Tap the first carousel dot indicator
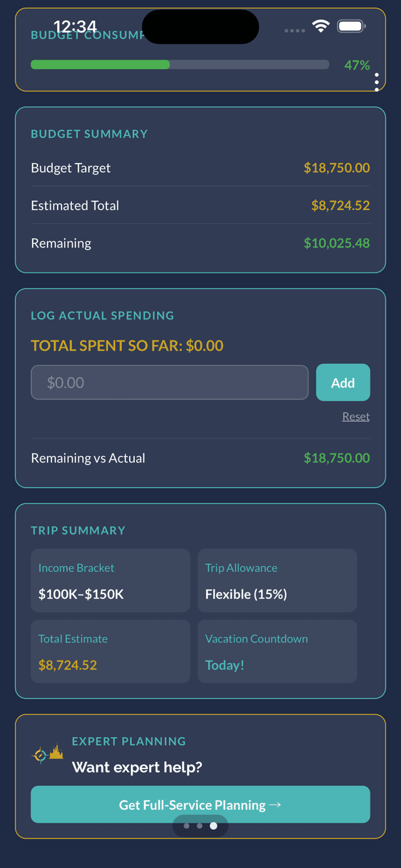This screenshot has height=868, width=401. pyautogui.click(x=186, y=825)
